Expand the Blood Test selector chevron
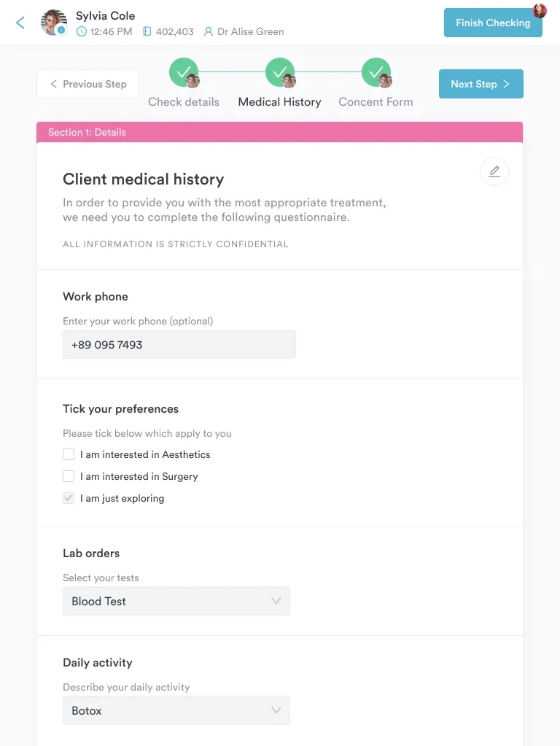The image size is (560, 746). pyautogui.click(x=276, y=601)
